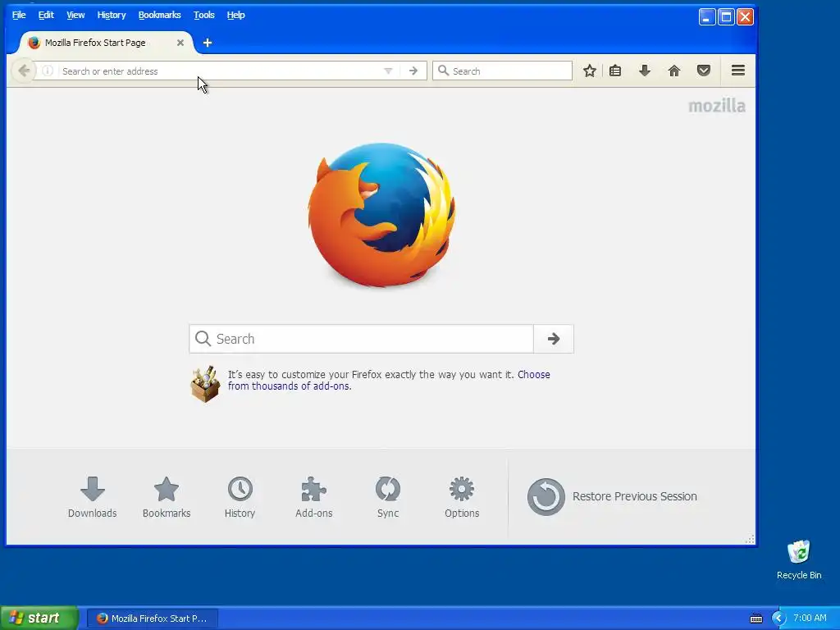Open the Help menu

[x=235, y=15]
